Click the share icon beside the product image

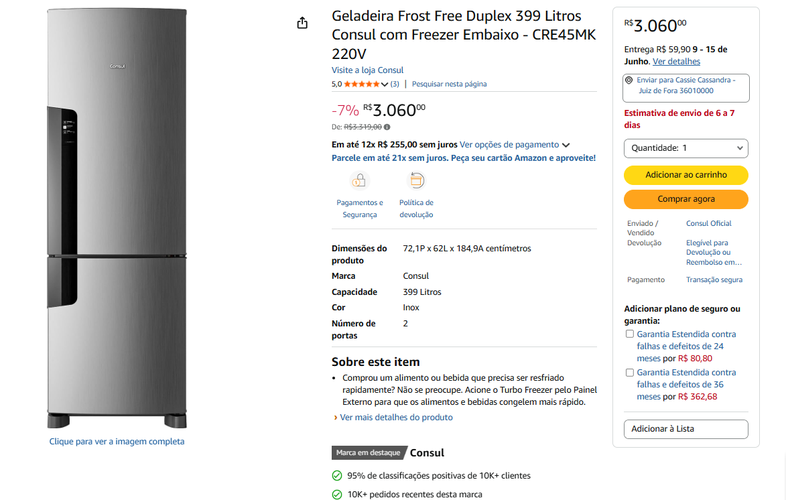pos(302,23)
